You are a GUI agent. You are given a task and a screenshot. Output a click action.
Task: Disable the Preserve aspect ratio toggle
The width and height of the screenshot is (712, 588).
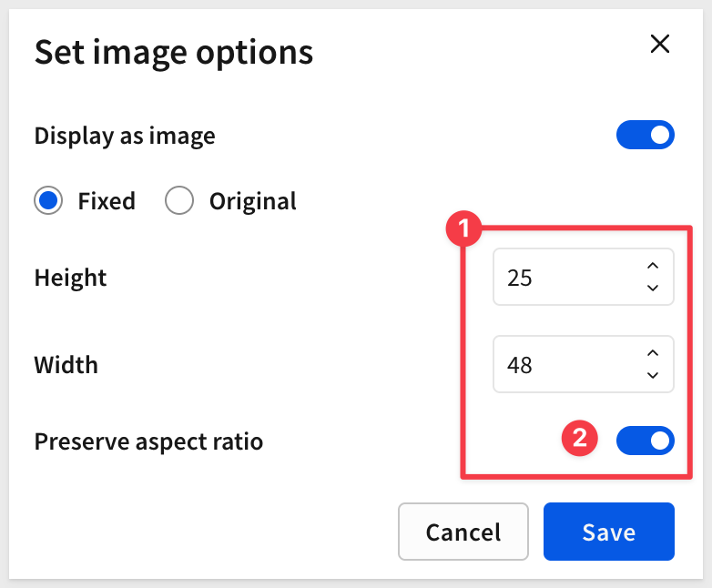pyautogui.click(x=645, y=441)
